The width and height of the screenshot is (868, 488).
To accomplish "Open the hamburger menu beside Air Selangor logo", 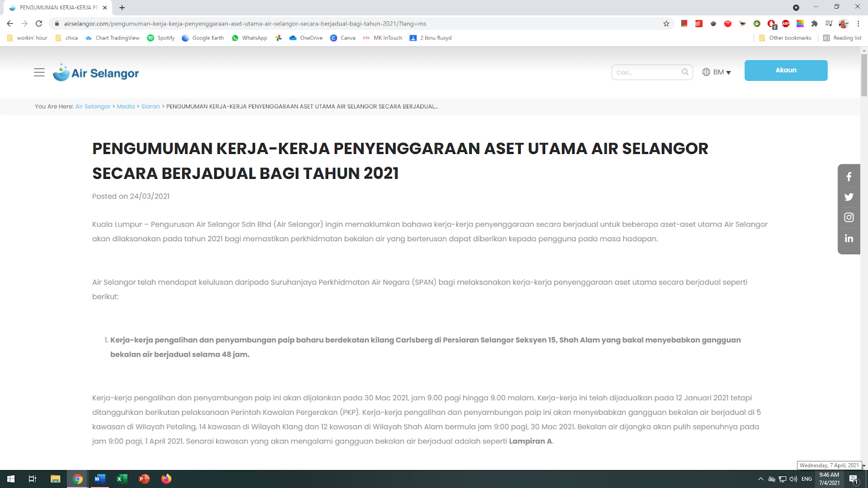I will coord(39,72).
